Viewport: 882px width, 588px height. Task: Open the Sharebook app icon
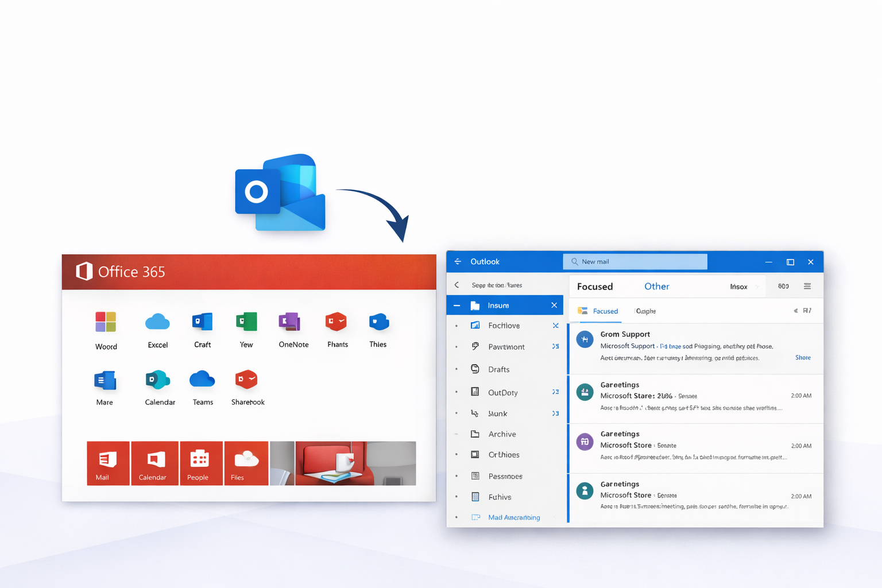click(246, 380)
